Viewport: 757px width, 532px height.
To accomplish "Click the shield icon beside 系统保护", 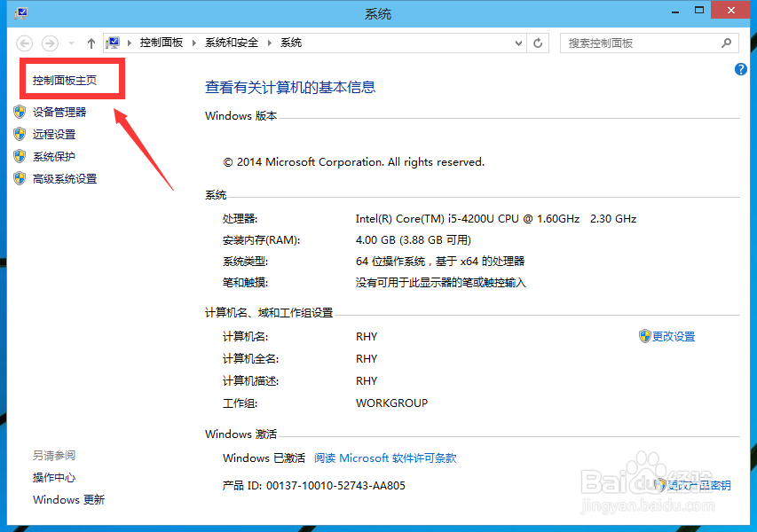I will click(x=20, y=156).
